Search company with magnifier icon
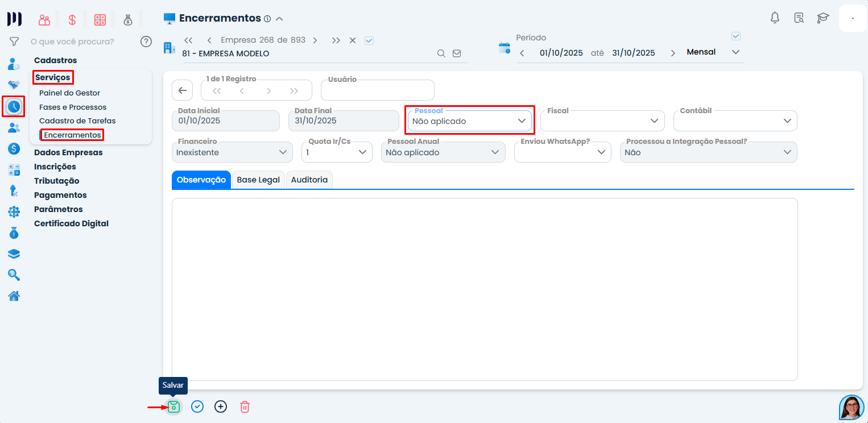868x423 pixels. coord(441,53)
